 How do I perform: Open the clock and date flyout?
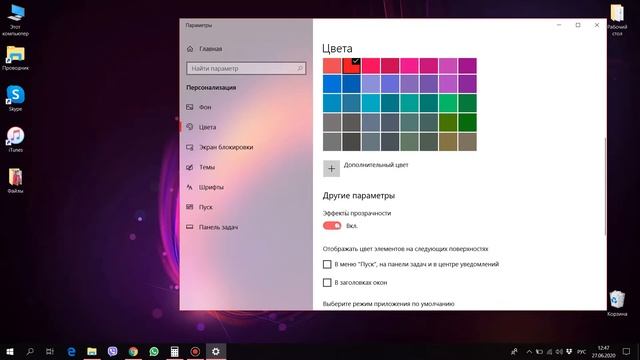[603, 351]
